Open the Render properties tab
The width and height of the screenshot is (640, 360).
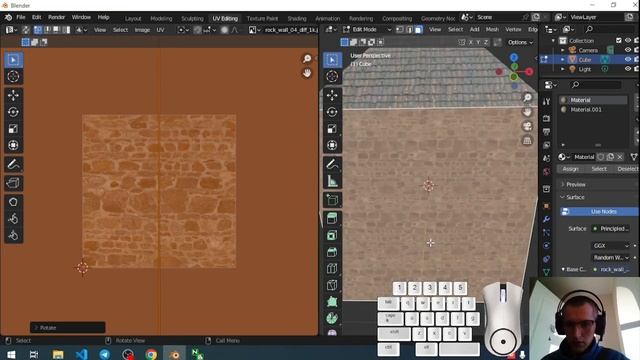[x=547, y=118]
